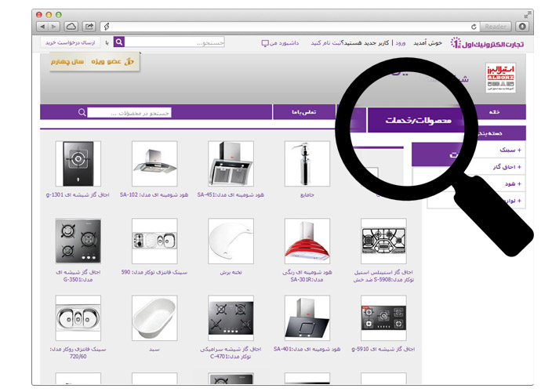Image resolution: width=552 pixels, height=392 pixels.
Task: Go forward with the browser forward arrow
Action: (x=54, y=27)
